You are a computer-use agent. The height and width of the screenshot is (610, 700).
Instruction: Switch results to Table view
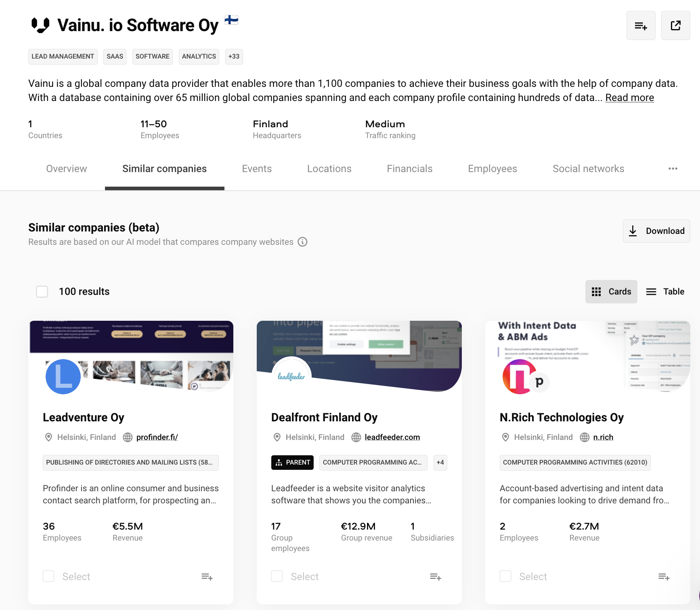(665, 292)
